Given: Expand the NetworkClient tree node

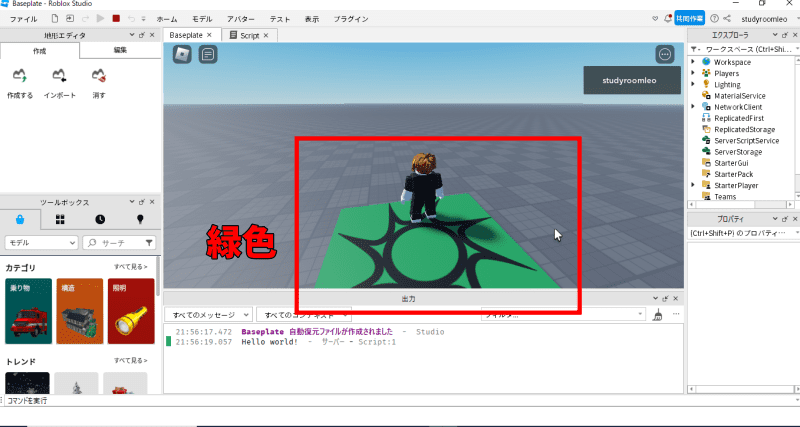Looking at the screenshot, I should coord(693,107).
